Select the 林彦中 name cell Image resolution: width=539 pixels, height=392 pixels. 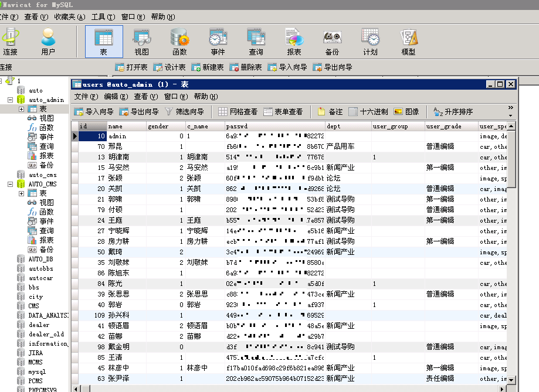point(127,368)
